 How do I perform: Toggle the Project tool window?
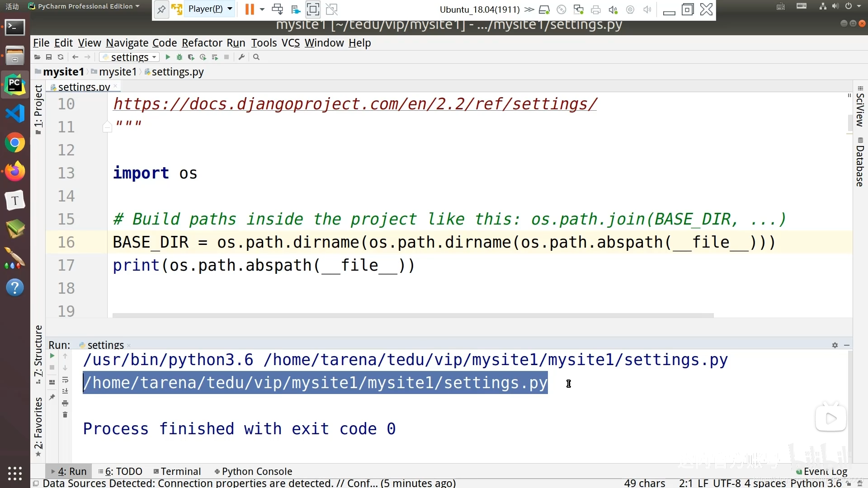[x=38, y=109]
